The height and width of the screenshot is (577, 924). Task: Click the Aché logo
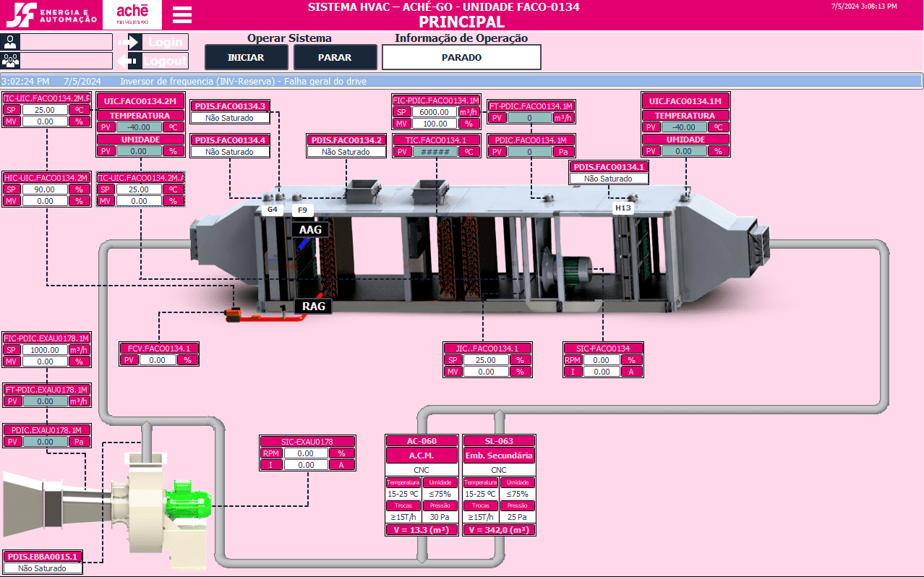click(x=132, y=14)
